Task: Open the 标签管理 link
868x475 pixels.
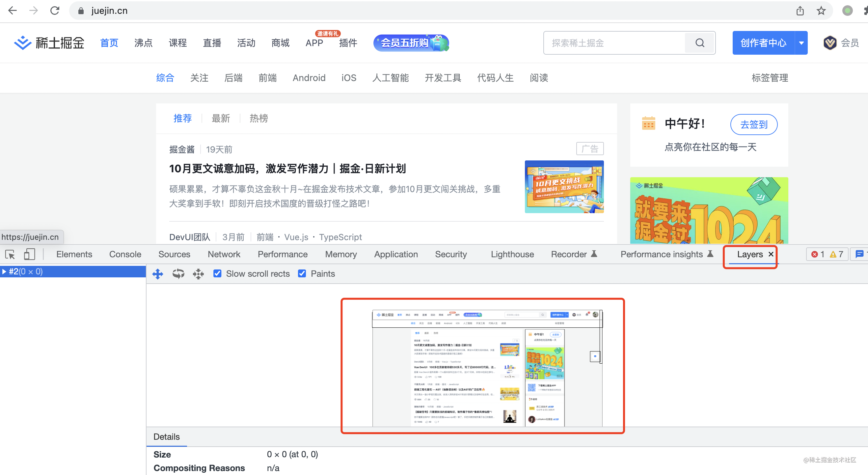Action: coord(770,78)
